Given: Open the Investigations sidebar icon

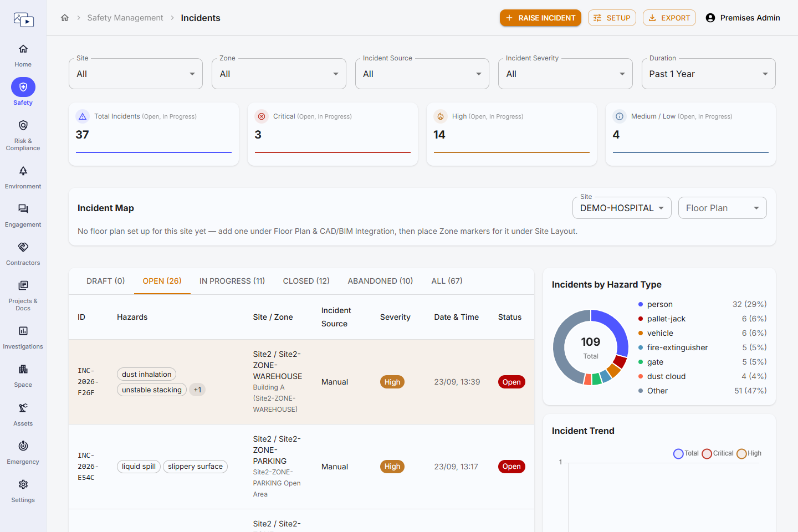Looking at the screenshot, I should 23,331.
